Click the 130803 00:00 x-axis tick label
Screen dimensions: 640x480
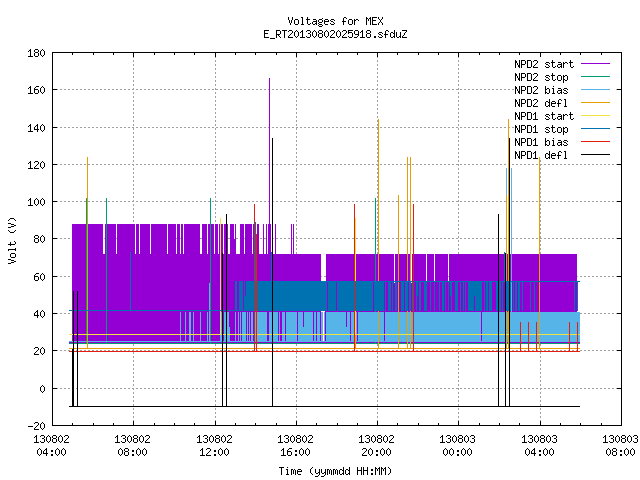(x=458, y=446)
